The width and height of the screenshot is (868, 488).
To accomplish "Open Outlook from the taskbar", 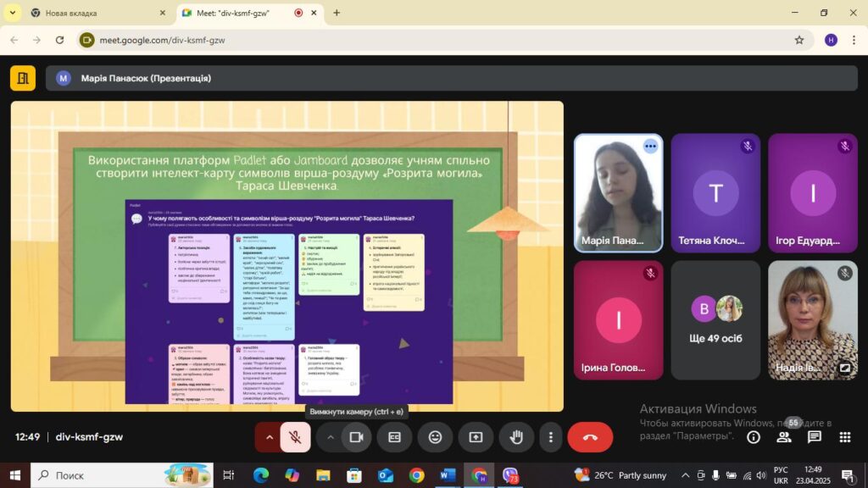I will click(386, 475).
